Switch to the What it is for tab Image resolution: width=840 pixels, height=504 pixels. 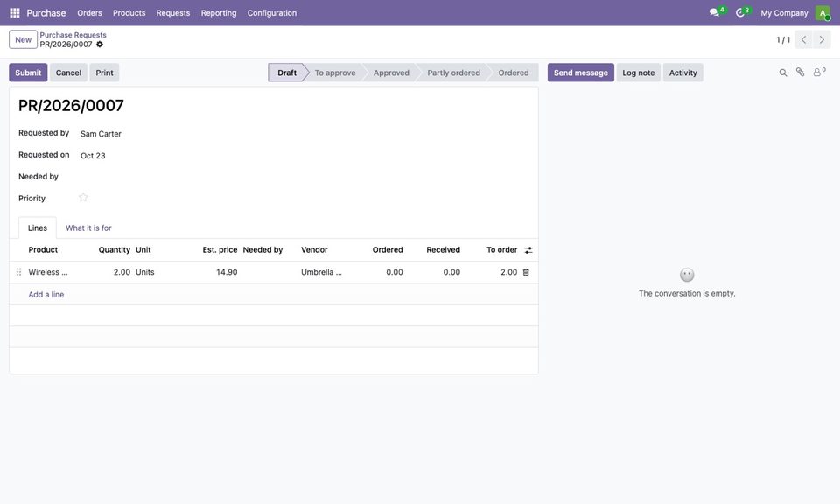(88, 227)
